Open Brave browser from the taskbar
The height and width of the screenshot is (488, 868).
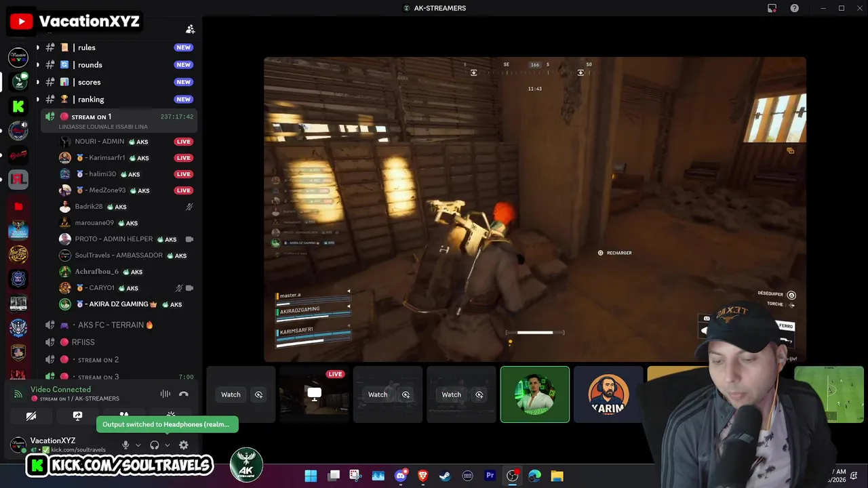pos(423,476)
